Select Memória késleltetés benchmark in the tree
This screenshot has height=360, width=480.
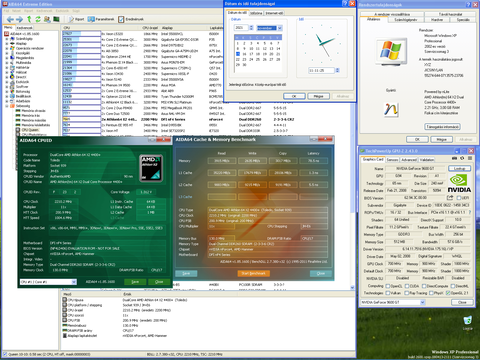click(x=33, y=125)
